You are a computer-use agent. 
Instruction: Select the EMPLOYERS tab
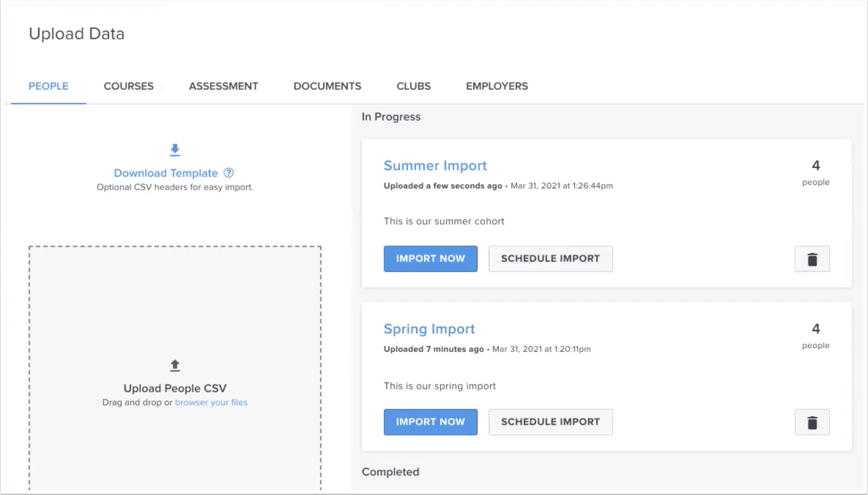pos(496,86)
